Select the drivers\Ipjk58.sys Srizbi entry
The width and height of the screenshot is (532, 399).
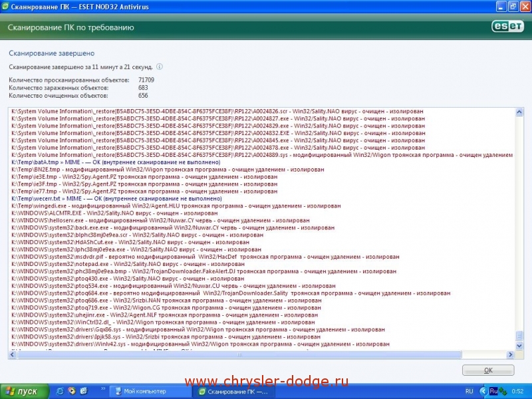coord(166,337)
